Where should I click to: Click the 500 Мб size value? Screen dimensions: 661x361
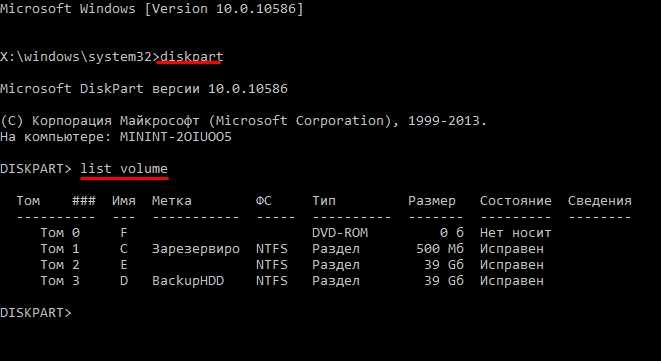coord(440,249)
